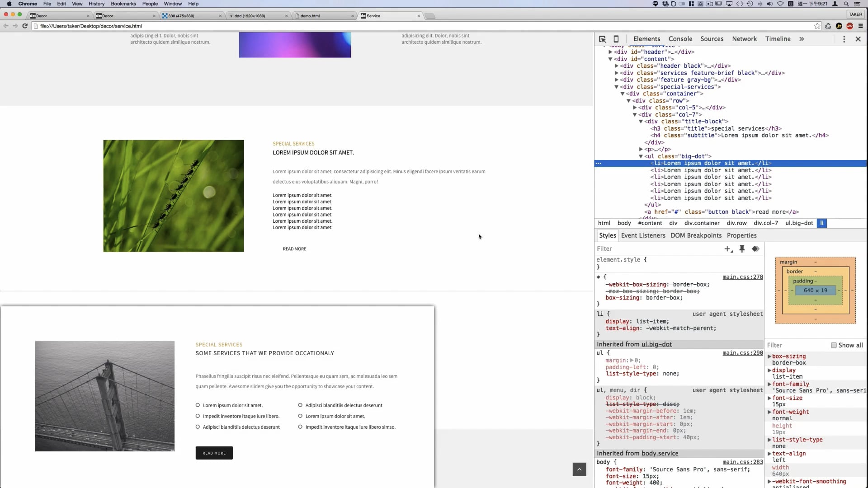Reload the page with refresh icon
The height and width of the screenshot is (488, 868).
(x=25, y=26)
